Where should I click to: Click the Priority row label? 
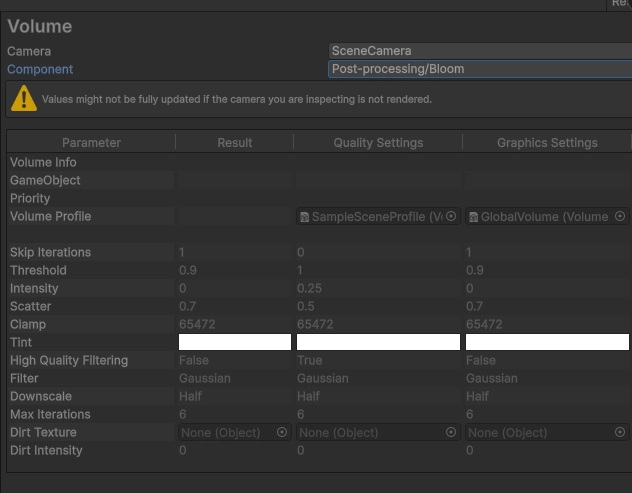[30, 198]
